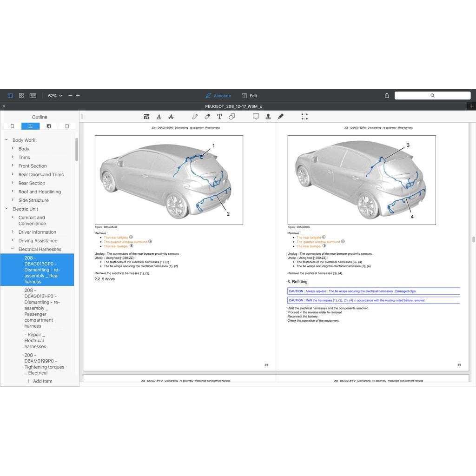Viewport: 476px width, 476px height.
Task: Click the Add Item button
Action: coord(40,381)
